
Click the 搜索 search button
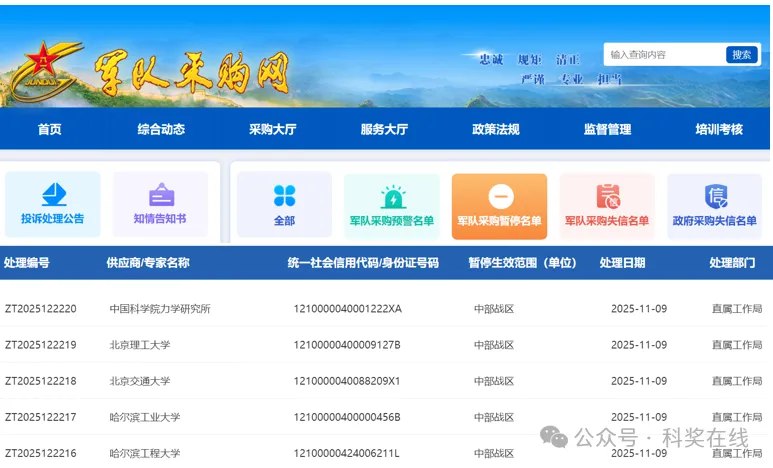click(x=741, y=54)
